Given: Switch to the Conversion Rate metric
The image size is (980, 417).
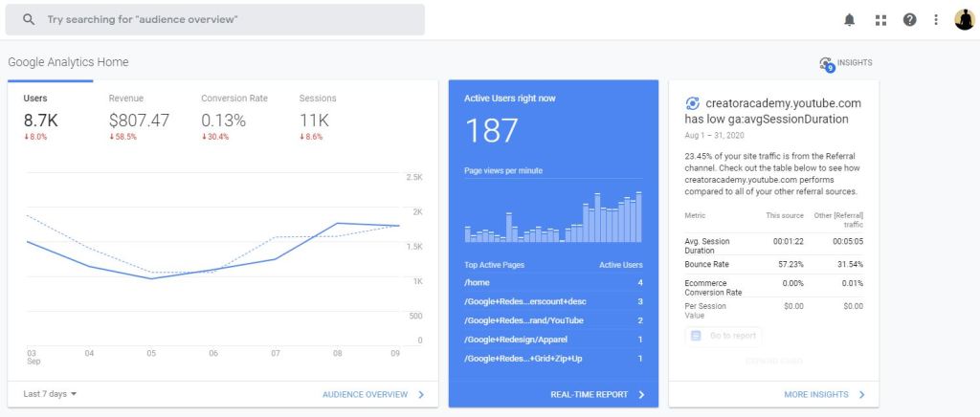Looking at the screenshot, I should (x=234, y=115).
